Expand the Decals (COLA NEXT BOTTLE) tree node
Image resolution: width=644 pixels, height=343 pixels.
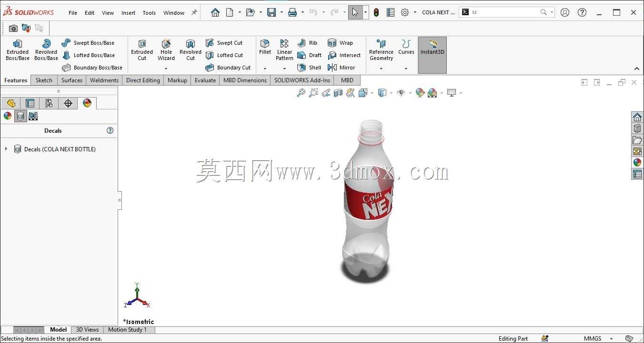pyautogui.click(x=6, y=149)
